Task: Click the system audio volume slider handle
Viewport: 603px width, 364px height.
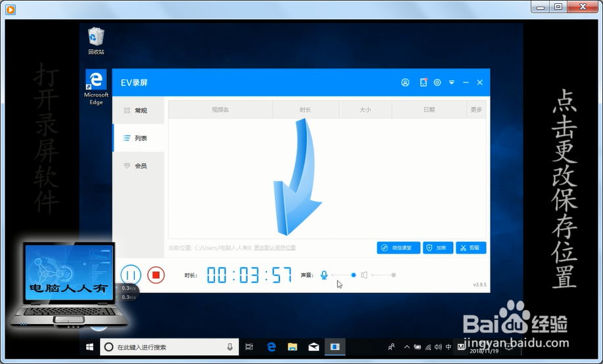Action: (x=393, y=275)
